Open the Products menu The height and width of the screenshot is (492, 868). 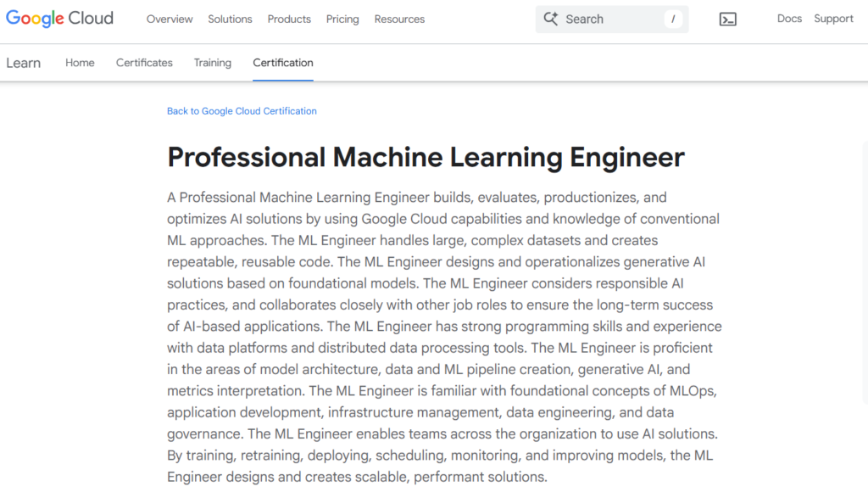pyautogui.click(x=289, y=19)
